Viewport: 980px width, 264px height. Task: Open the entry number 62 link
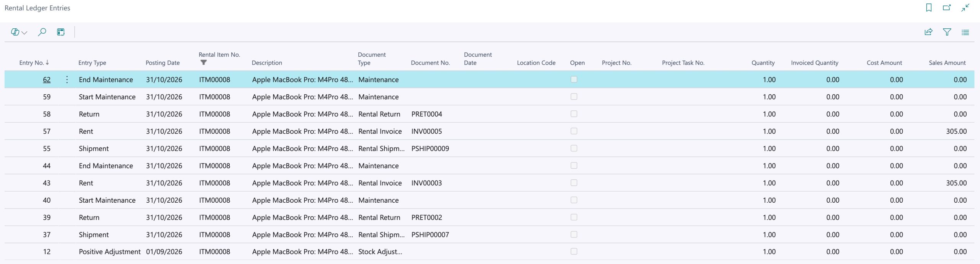click(x=47, y=80)
